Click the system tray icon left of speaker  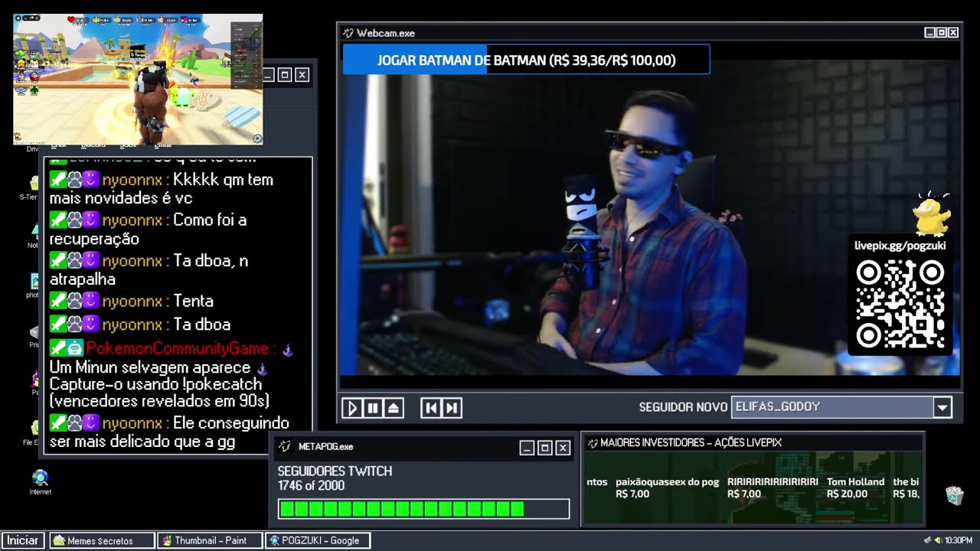click(x=928, y=540)
